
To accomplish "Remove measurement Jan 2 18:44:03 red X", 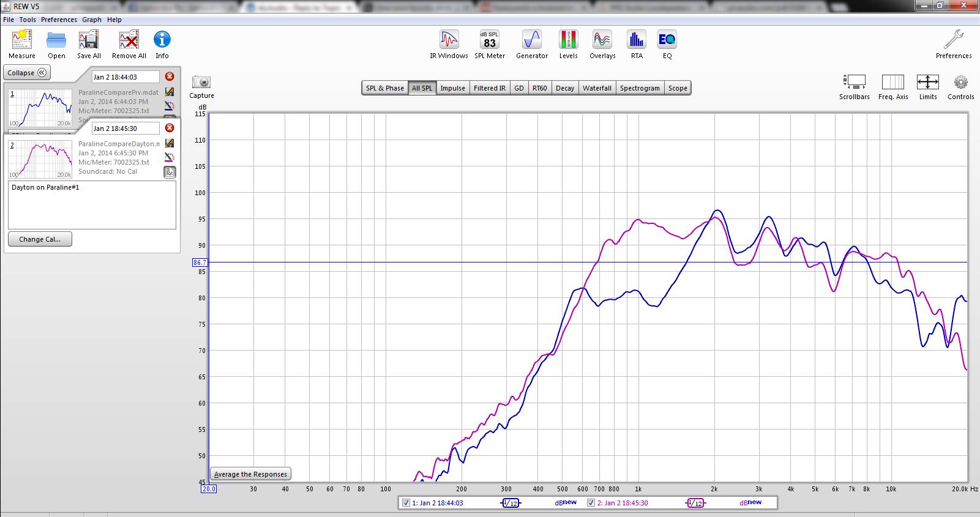I will click(170, 76).
